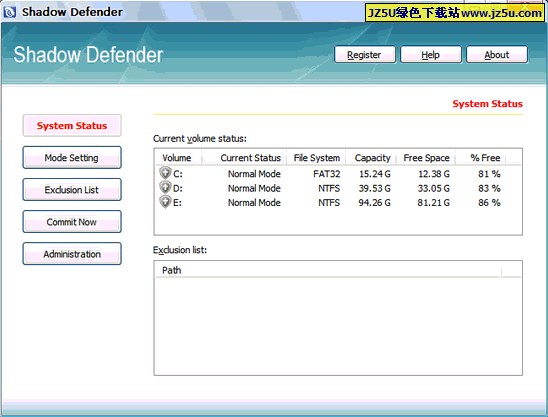Screen dimensions: 548x417
Task: Click the shield icon for volume C:
Action: tap(165, 173)
